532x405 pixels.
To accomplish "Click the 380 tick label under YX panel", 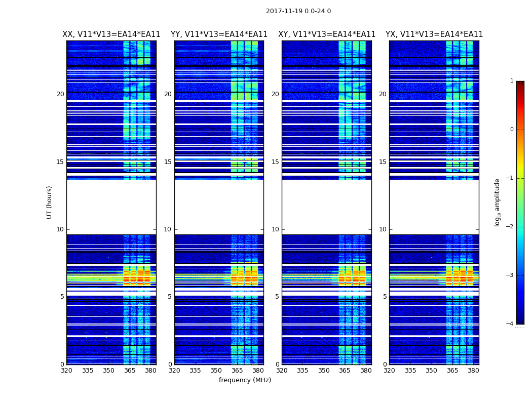I will [473, 371].
